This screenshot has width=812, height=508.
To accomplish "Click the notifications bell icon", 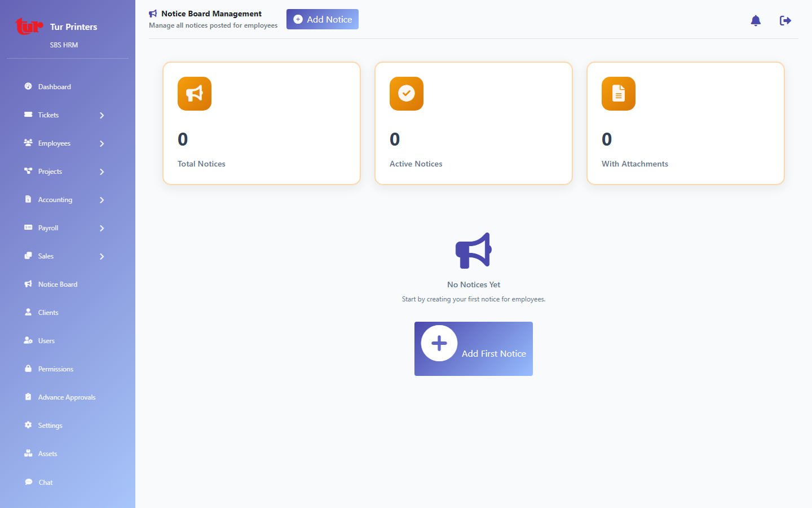I will 756,21.
